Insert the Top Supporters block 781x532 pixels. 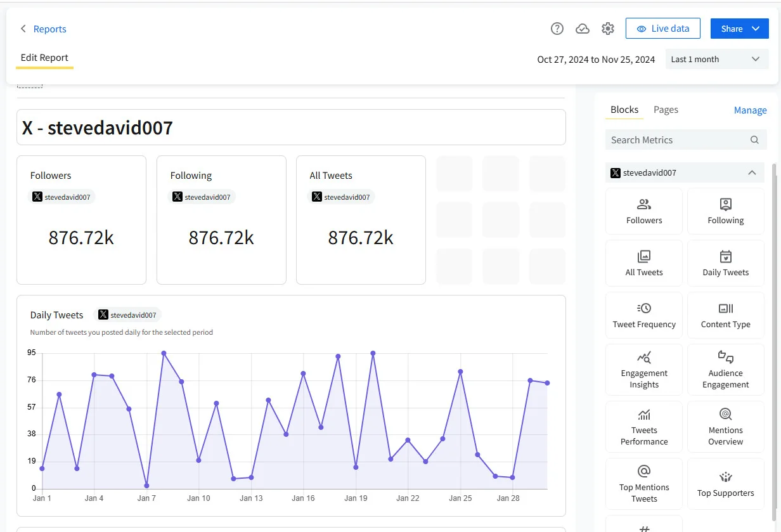(725, 483)
